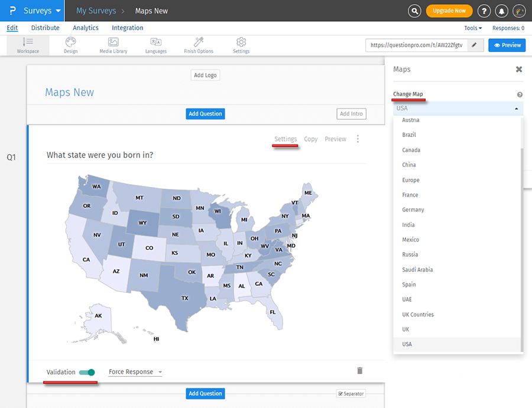532x408 pixels.
Task: Click the search magnifier icon
Action: point(415,11)
